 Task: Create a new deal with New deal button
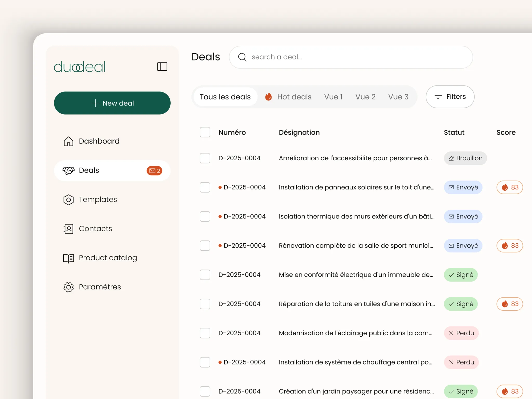pos(112,103)
